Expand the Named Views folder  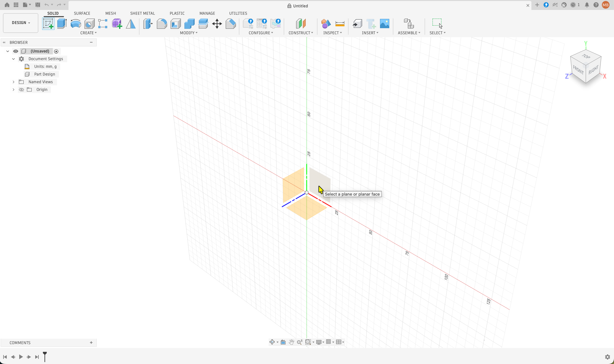13,82
